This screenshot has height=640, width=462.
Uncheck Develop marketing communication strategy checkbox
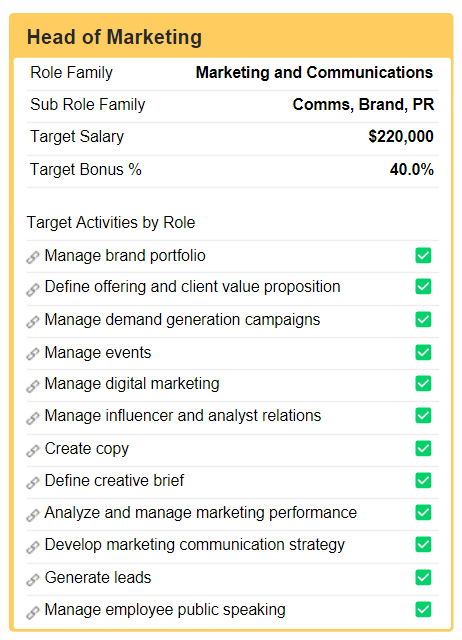(x=423, y=544)
